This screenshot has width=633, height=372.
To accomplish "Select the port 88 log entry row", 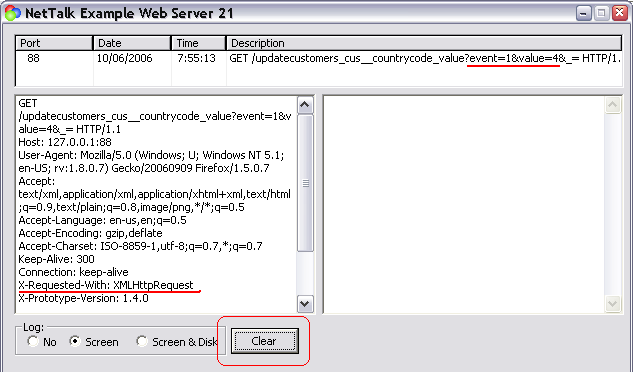I will coord(319,58).
